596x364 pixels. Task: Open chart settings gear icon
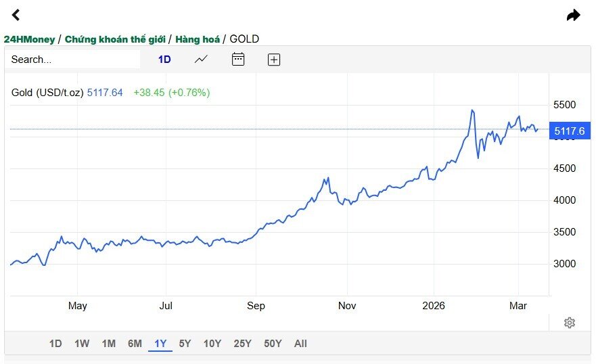click(570, 323)
